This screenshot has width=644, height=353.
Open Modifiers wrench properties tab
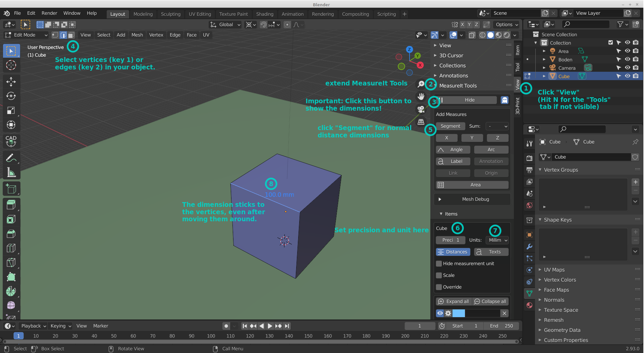tap(529, 246)
